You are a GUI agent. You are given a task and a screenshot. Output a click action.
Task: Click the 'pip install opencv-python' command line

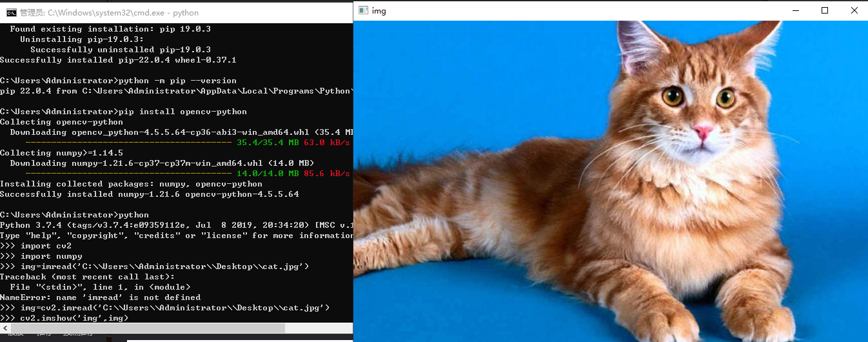(123, 112)
